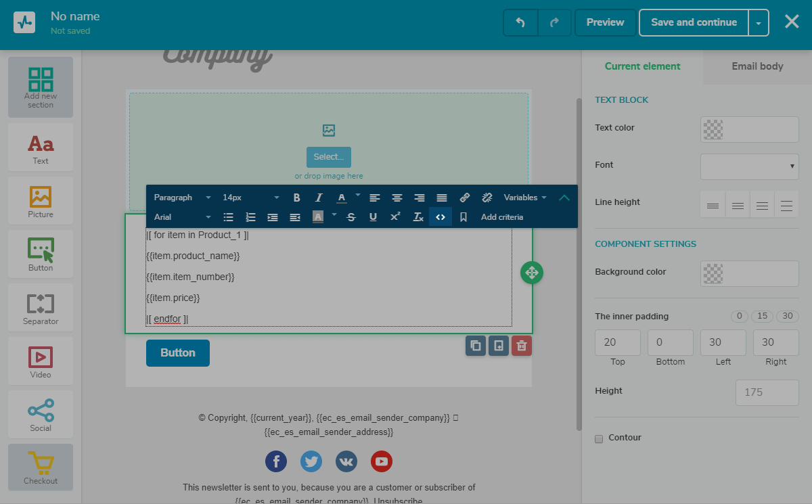Open the Current element tab

[x=642, y=66]
